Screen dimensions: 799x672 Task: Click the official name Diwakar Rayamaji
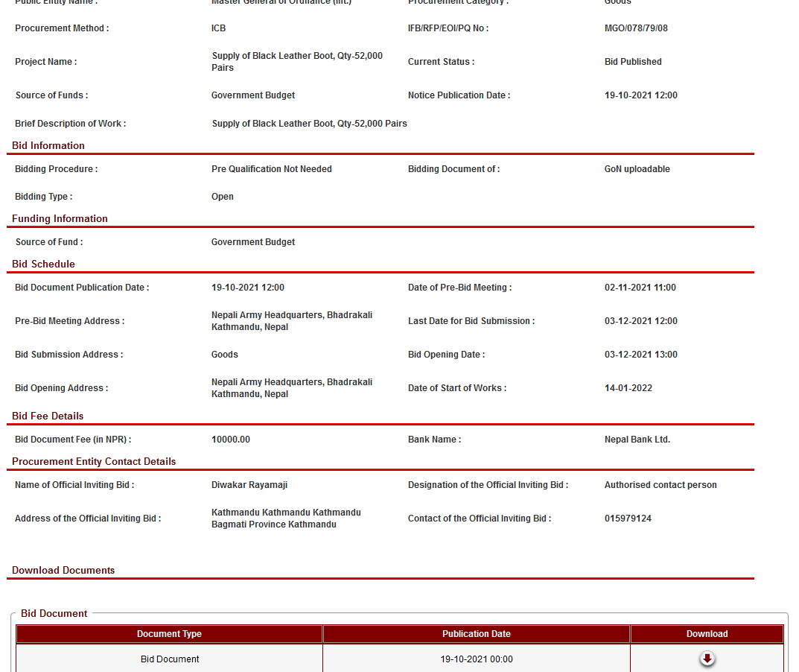click(249, 485)
